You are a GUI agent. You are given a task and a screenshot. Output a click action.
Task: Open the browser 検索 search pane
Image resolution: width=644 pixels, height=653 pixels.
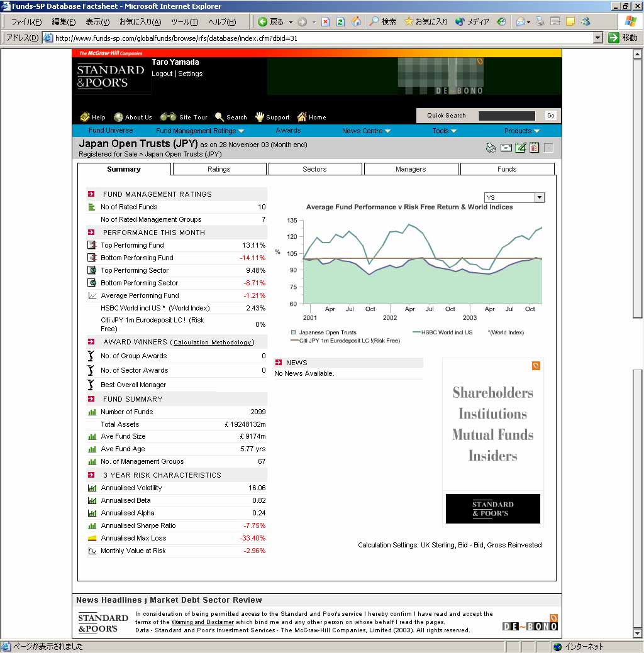(383, 21)
